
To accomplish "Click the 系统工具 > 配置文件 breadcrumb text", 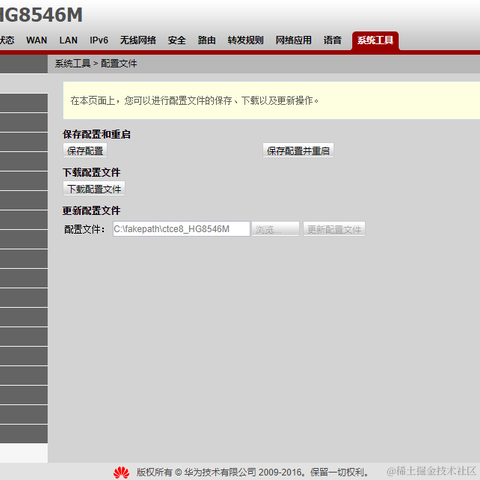I will (96, 63).
